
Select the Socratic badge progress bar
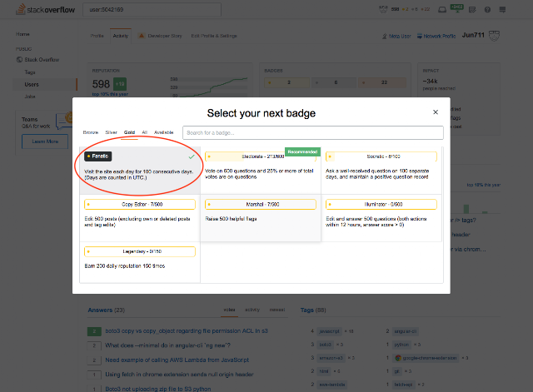(381, 156)
